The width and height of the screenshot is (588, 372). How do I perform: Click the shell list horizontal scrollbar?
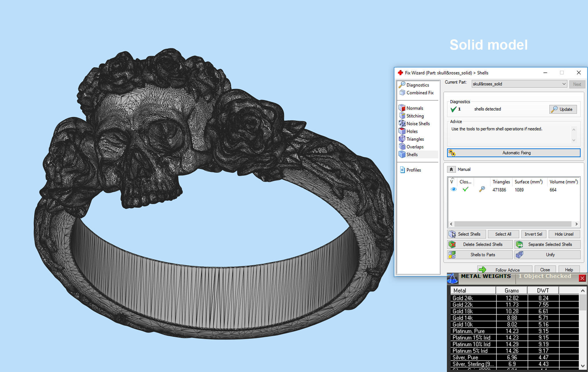[x=513, y=224]
